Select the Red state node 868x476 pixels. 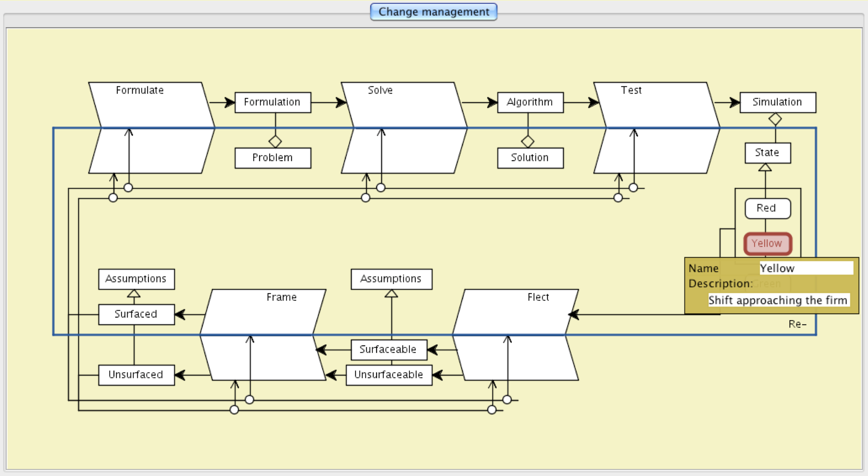(767, 208)
